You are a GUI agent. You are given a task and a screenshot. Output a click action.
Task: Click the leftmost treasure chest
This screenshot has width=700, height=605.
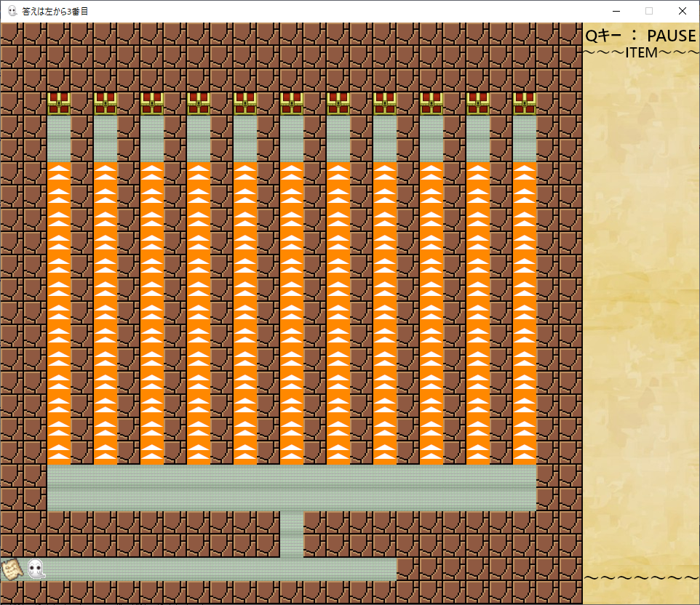point(59,103)
